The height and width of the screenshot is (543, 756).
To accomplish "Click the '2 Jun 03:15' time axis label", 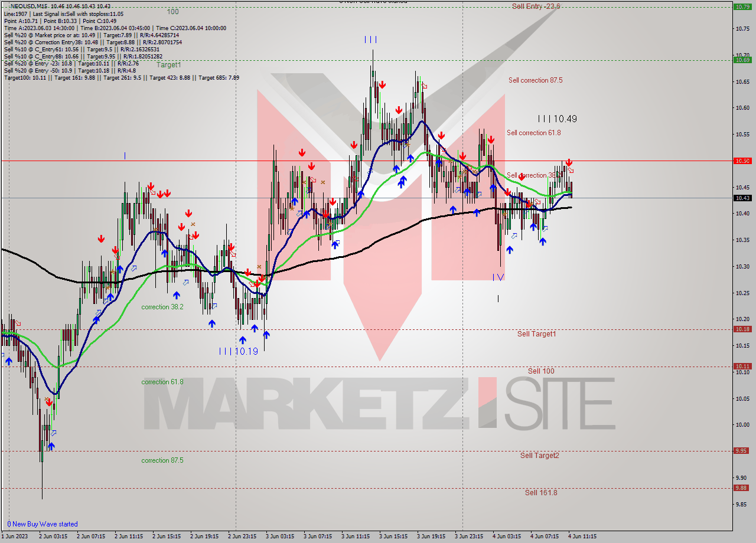I will (x=53, y=537).
